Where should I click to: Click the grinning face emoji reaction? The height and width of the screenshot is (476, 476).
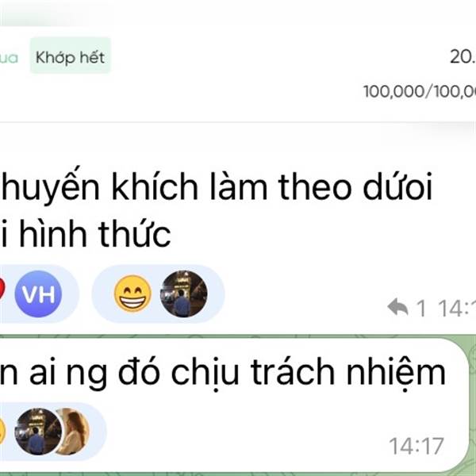pyautogui.click(x=132, y=294)
